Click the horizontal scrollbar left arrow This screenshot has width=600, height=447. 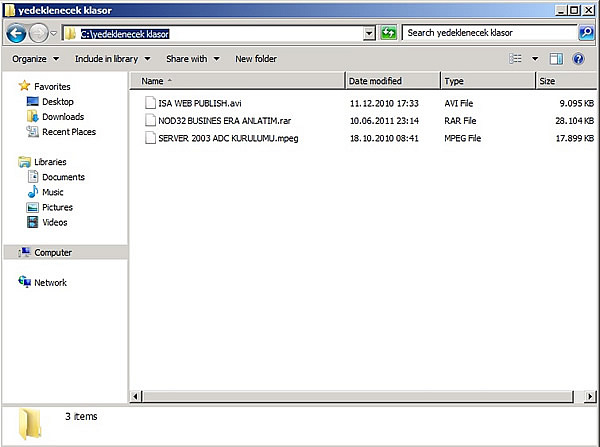[x=135, y=396]
